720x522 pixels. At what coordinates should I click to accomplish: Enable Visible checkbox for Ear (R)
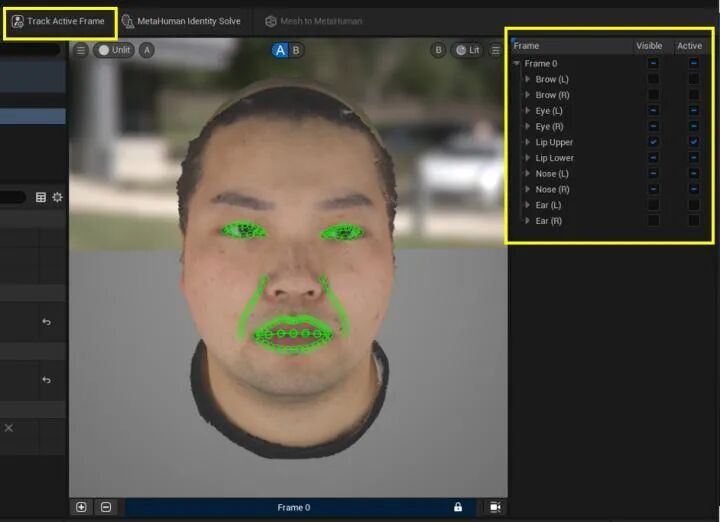tap(653, 220)
